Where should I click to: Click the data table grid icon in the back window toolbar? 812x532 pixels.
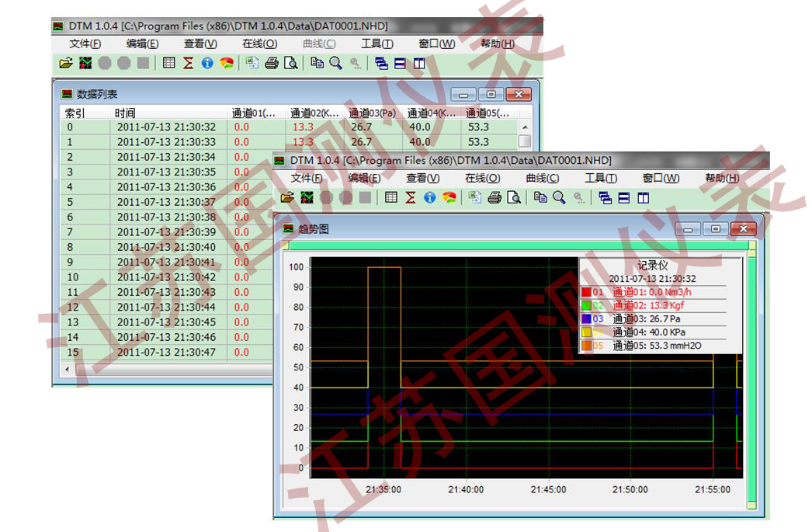168,63
